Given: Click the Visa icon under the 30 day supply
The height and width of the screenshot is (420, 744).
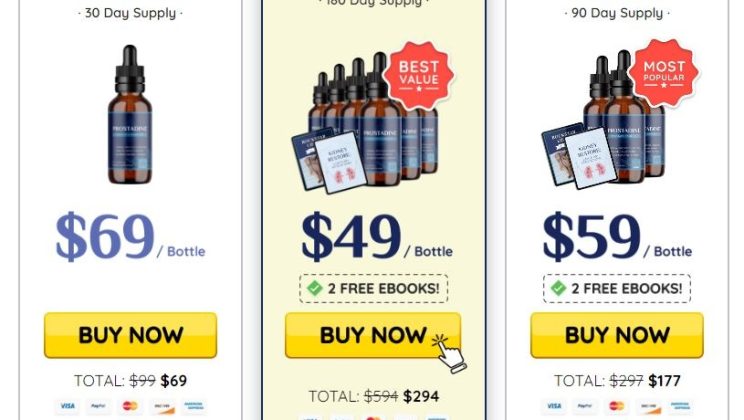Looking at the screenshot, I should (67, 406).
